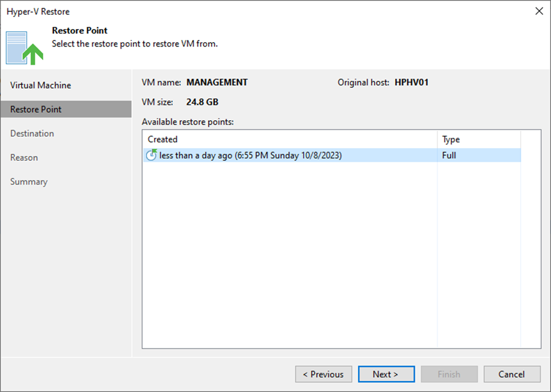Cancel the restore wizard
Viewport: 551px width, 392px height.
pos(512,374)
